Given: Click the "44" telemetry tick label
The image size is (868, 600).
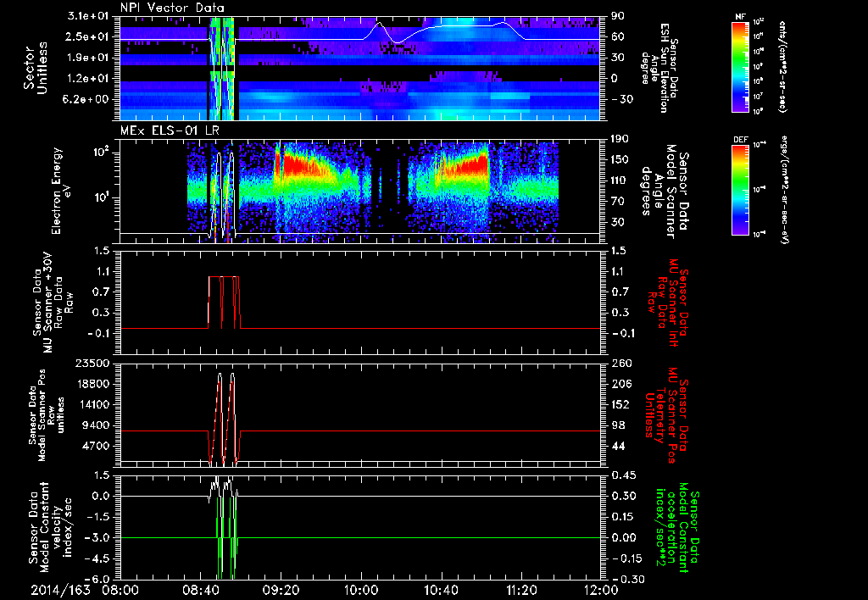Looking at the screenshot, I should (x=618, y=446).
